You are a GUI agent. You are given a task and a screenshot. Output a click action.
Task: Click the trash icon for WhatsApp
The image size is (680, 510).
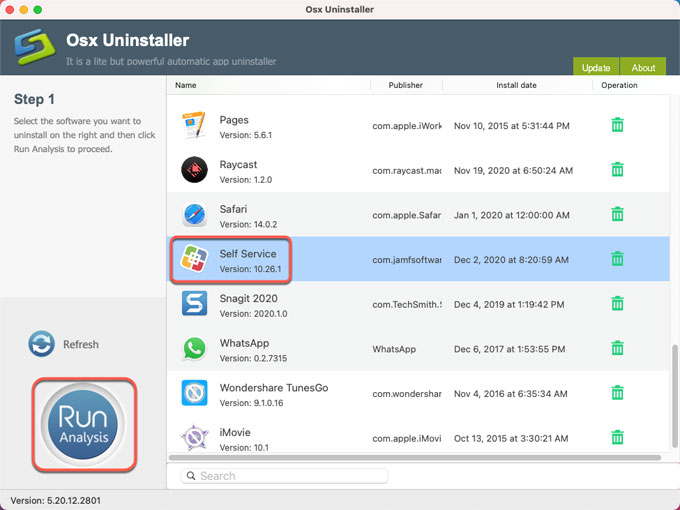coord(618,348)
